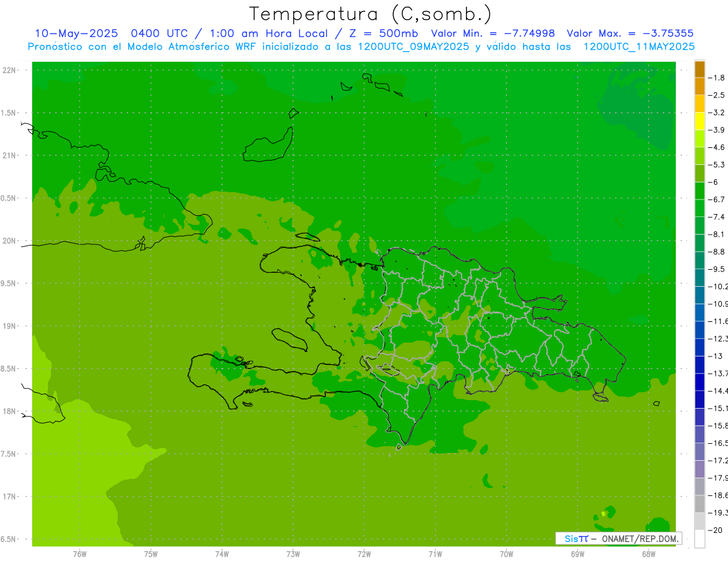The width and height of the screenshot is (728, 562).
Task: Click the '69W' longitude label
Action: click(x=578, y=555)
